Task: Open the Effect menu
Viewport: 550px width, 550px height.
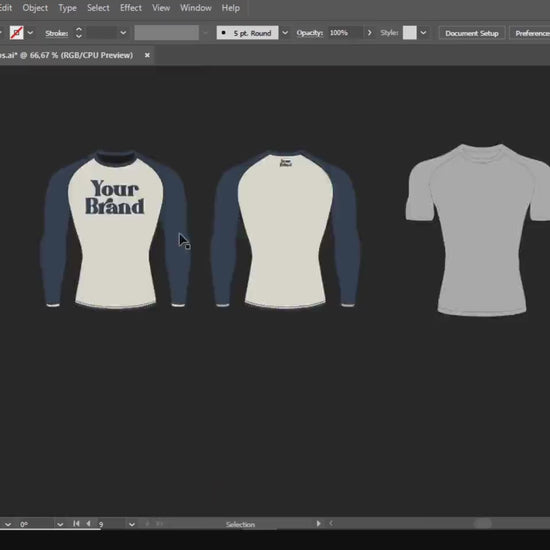Action: (131, 8)
